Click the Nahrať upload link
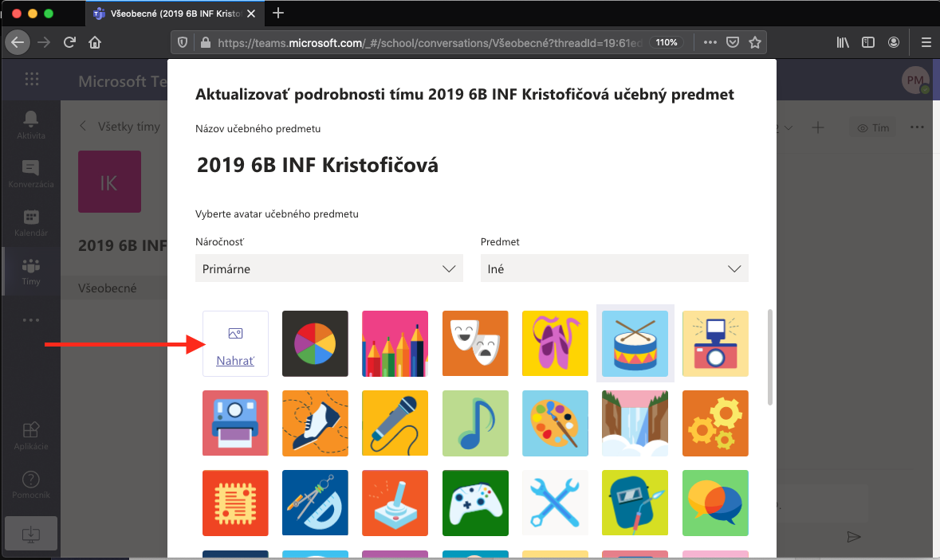The image size is (940, 560). [235, 361]
